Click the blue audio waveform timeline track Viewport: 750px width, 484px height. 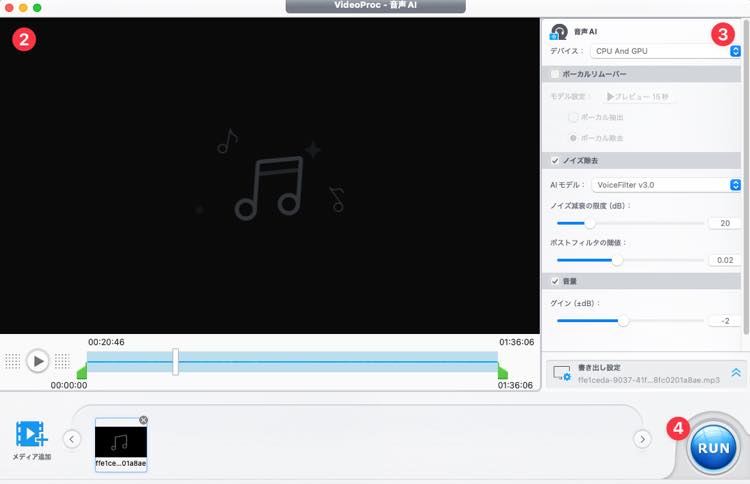click(x=292, y=362)
